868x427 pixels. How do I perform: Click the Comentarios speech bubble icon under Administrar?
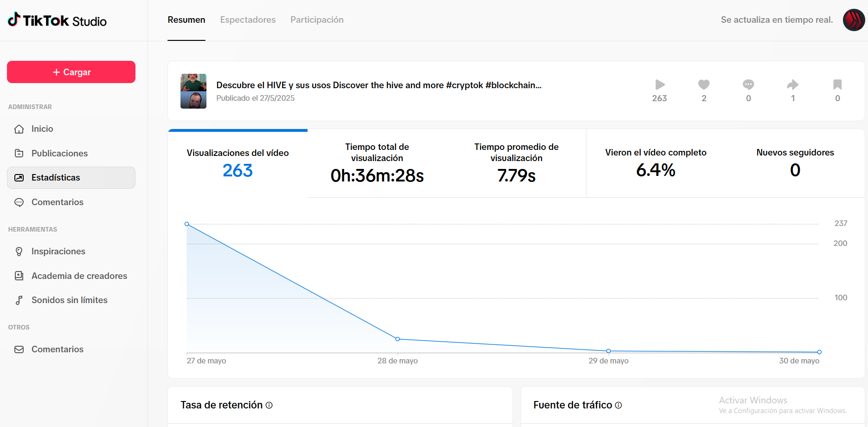click(x=19, y=202)
